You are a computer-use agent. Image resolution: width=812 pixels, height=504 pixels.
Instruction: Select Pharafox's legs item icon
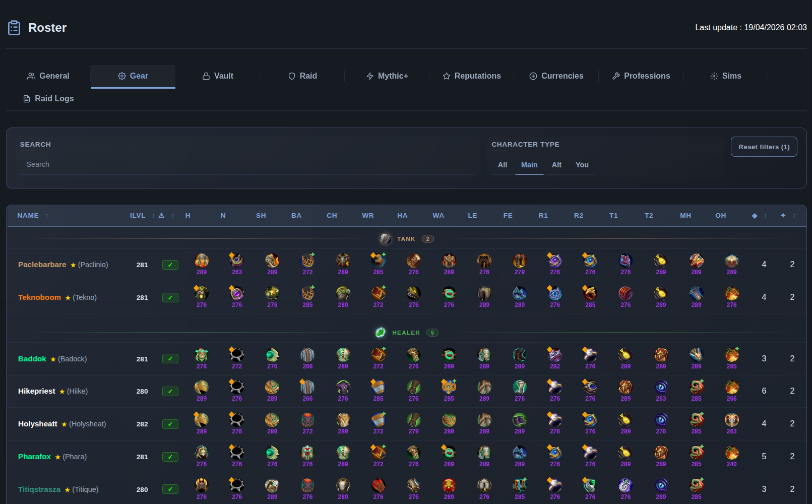click(x=484, y=453)
